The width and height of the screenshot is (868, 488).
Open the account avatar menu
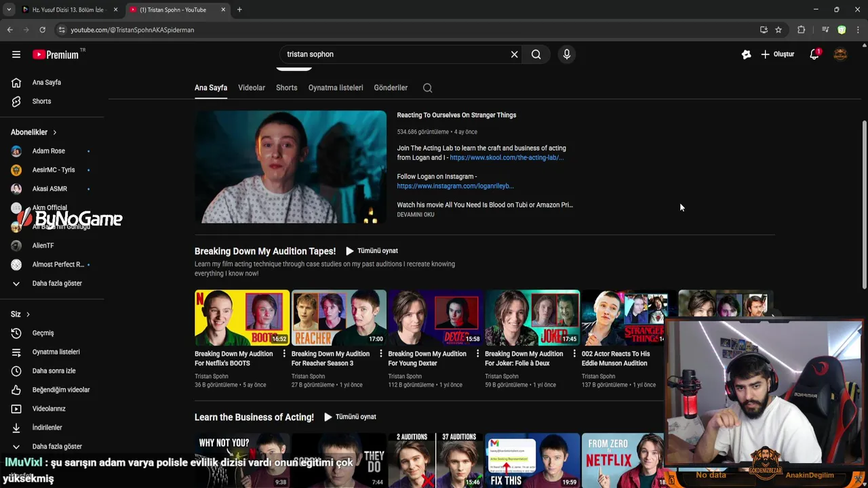tap(840, 54)
